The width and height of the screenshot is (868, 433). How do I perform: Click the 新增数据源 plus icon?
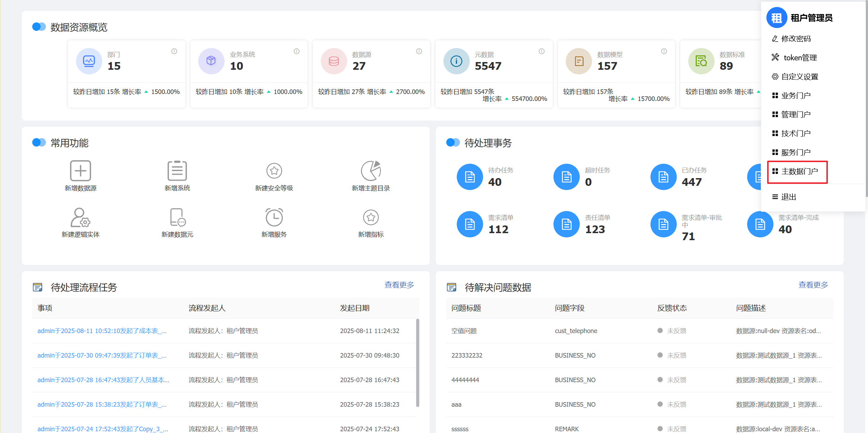click(81, 171)
